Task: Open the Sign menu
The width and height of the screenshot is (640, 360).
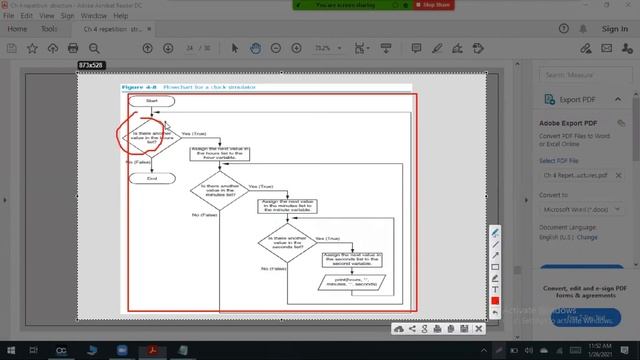Action: tap(67, 16)
